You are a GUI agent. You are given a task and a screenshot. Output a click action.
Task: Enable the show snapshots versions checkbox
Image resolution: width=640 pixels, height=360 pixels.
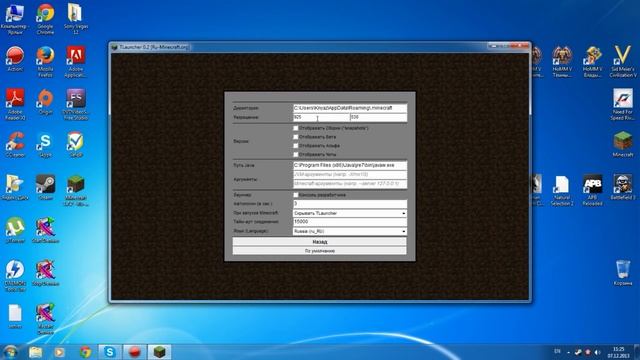click(x=296, y=128)
